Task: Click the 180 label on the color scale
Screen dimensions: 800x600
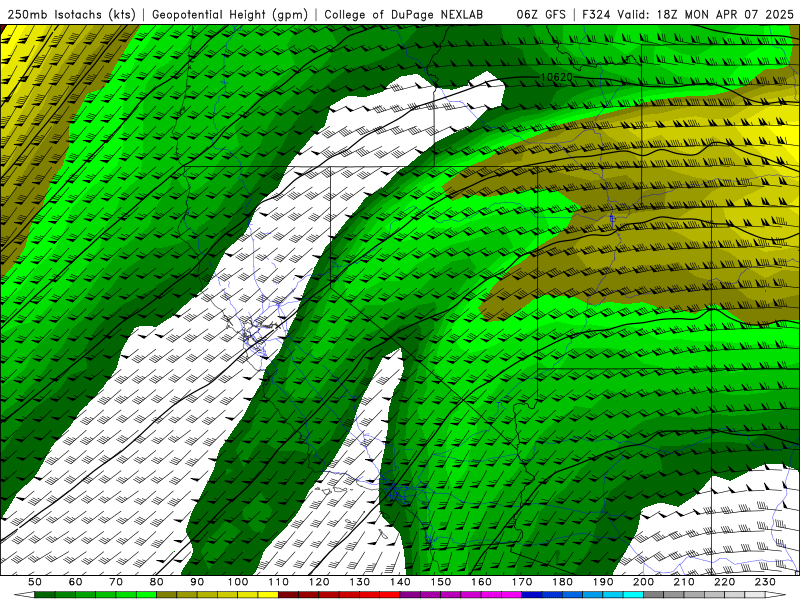Action: tap(562, 582)
